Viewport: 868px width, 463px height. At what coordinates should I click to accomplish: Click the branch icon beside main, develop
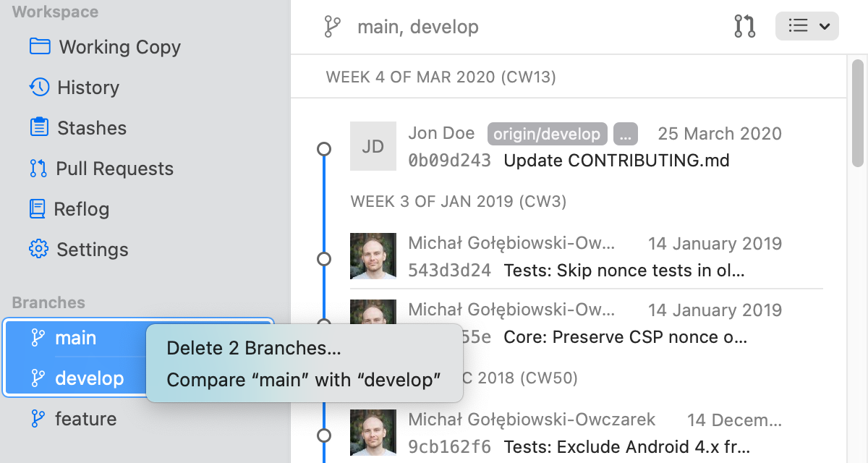[332, 27]
